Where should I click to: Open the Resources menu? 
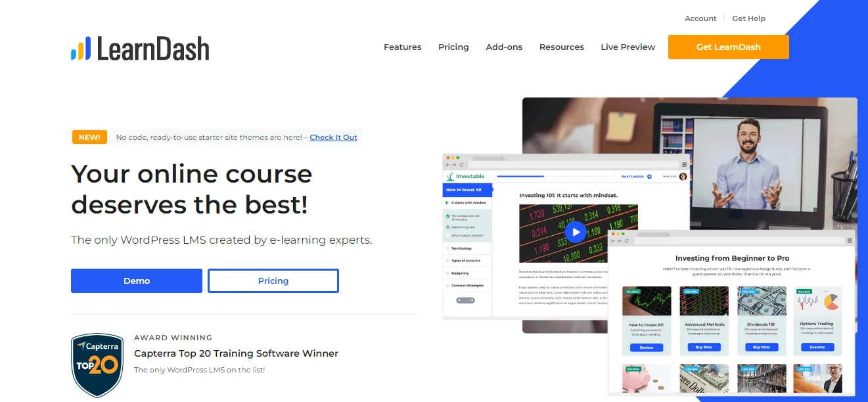click(x=562, y=47)
